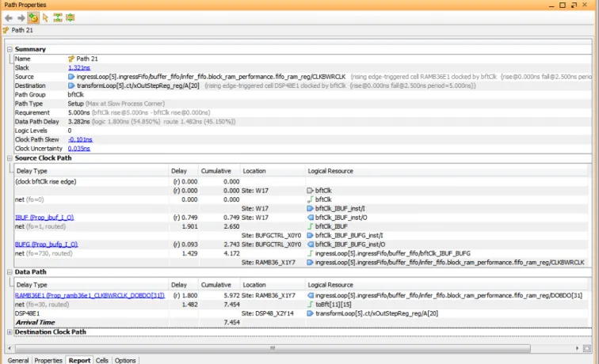Open the 0.035ns clock uncertainty link

click(x=79, y=149)
